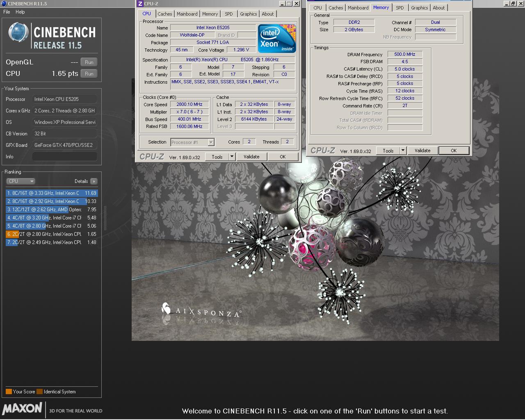This screenshot has height=420, width=525.
Task: Switch to About tab in right CPU-Z window
Action: point(439,8)
